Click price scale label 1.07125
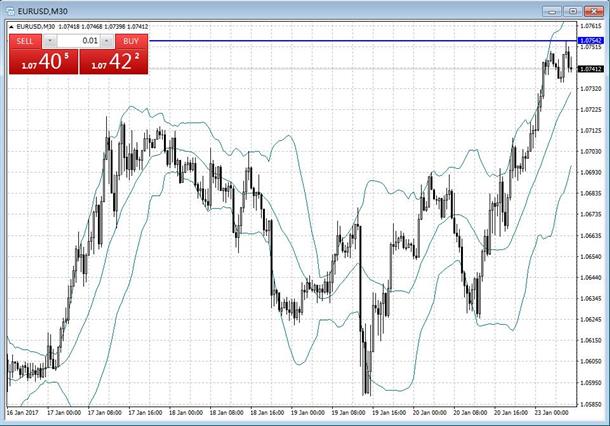The width and height of the screenshot is (610, 426). coord(591,131)
